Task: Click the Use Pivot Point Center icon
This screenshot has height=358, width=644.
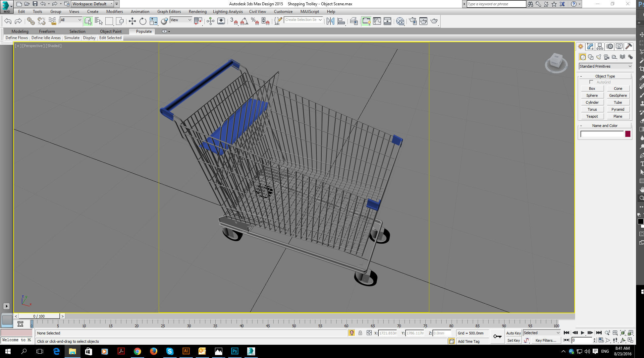Action: (198, 21)
